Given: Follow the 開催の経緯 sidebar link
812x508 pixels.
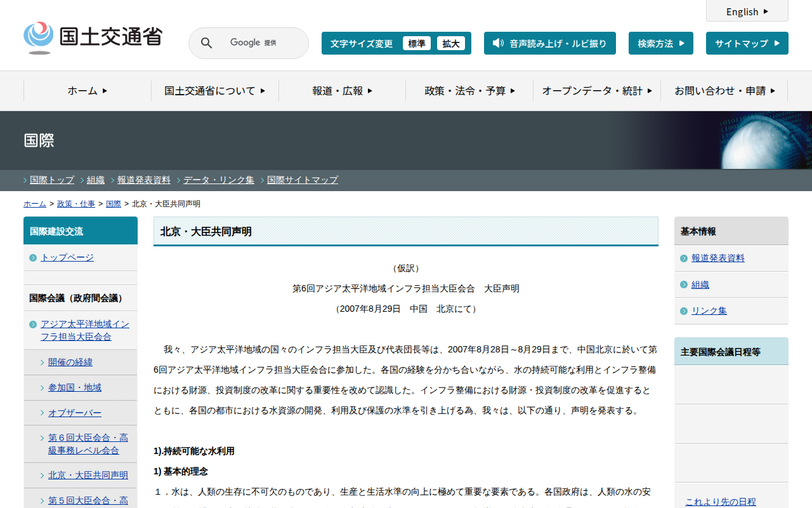Looking at the screenshot, I should (x=70, y=362).
